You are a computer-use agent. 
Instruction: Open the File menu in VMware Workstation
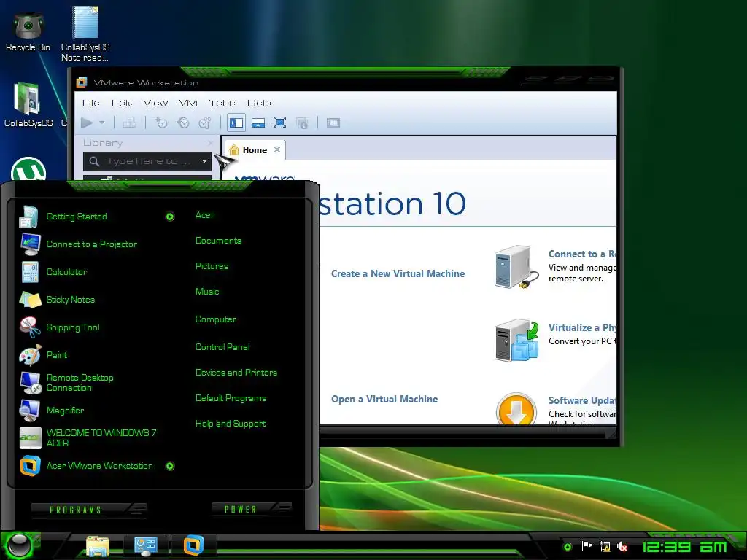(x=91, y=103)
